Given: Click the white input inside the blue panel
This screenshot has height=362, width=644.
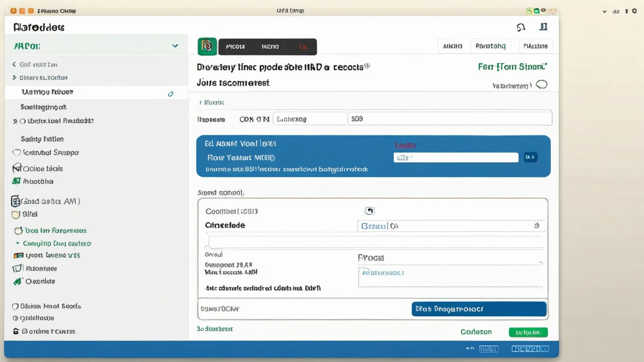Looking at the screenshot, I should (456, 157).
